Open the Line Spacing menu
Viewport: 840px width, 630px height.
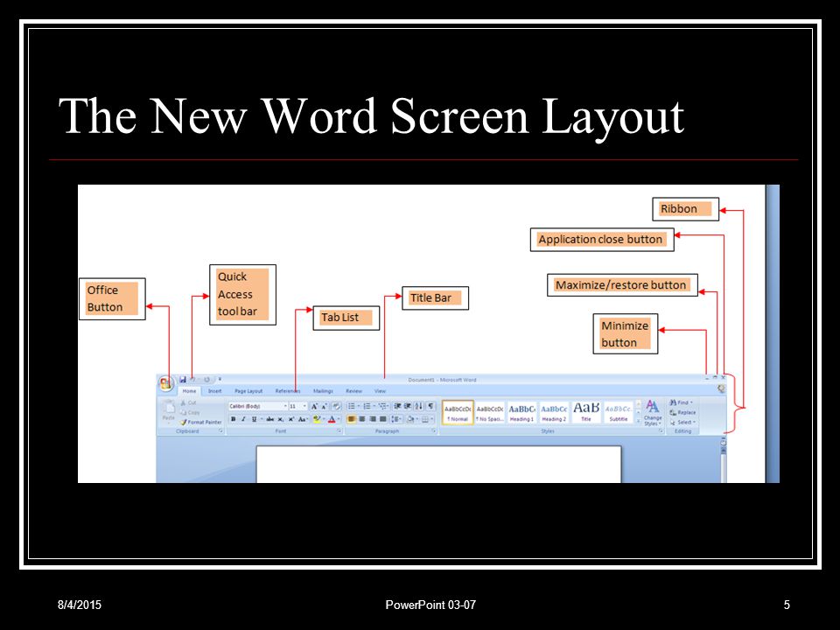tap(396, 419)
